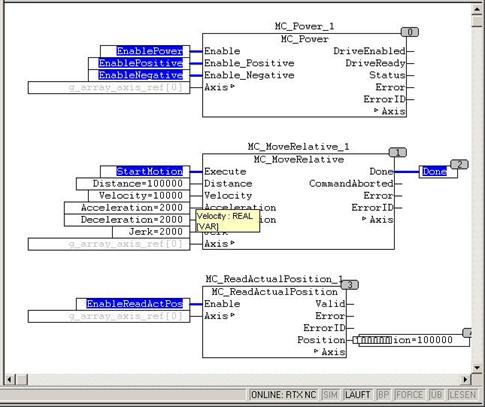Select execution order marker 0 on MC_Power

[410, 32]
